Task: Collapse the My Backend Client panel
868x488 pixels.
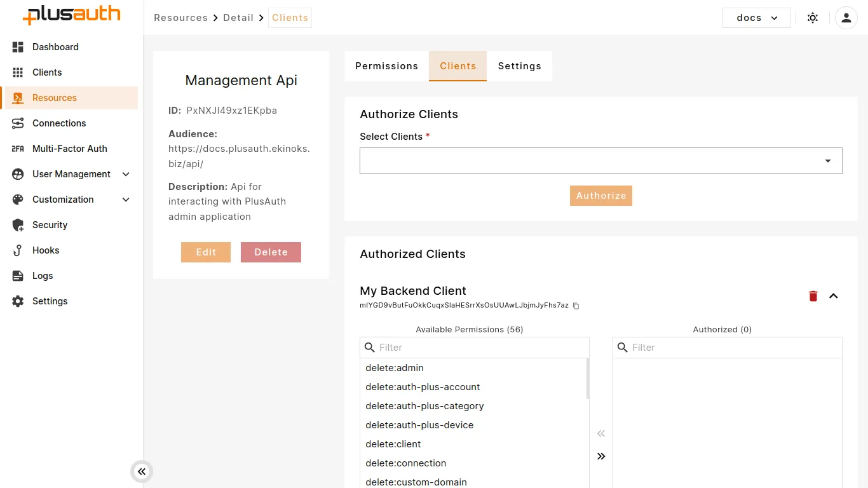Action: (x=834, y=296)
